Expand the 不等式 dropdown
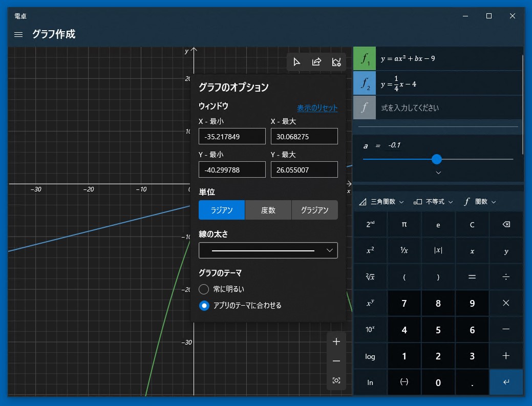 [433, 202]
